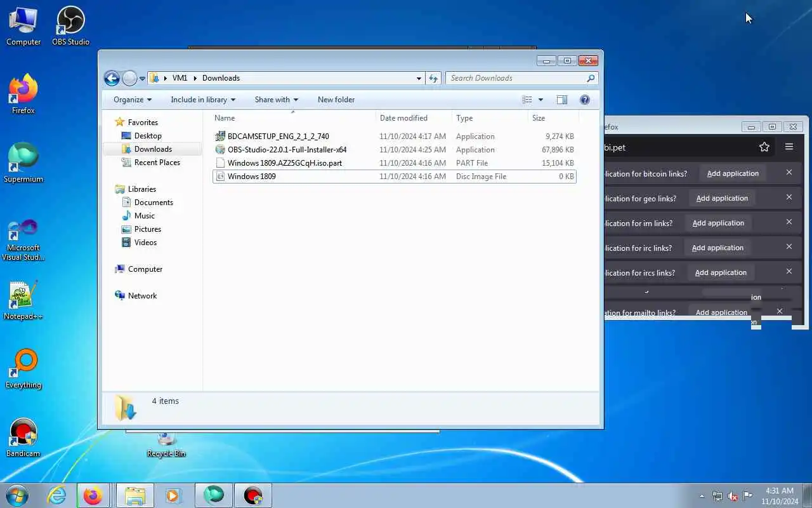Change the view with the views icon
812x508 pixels.
pyautogui.click(x=527, y=100)
